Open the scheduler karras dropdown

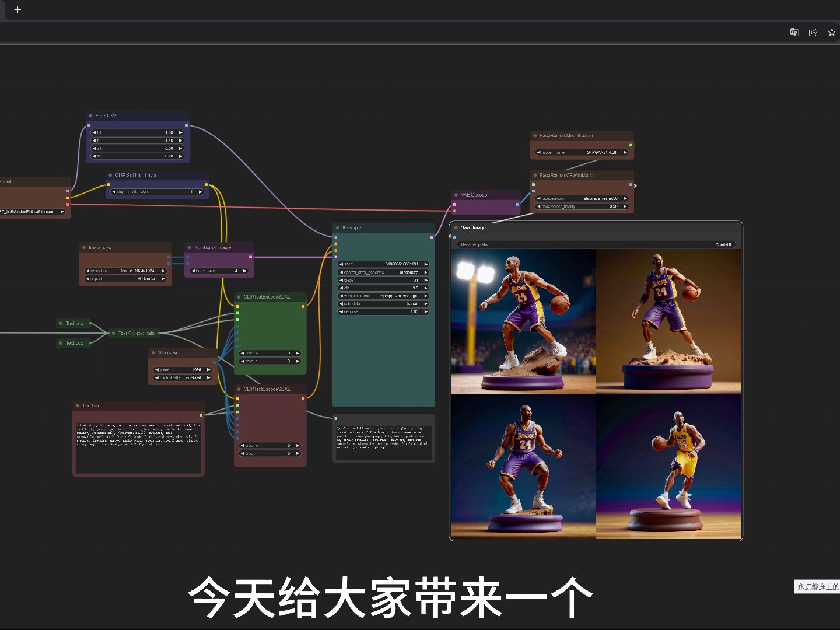tap(384, 304)
